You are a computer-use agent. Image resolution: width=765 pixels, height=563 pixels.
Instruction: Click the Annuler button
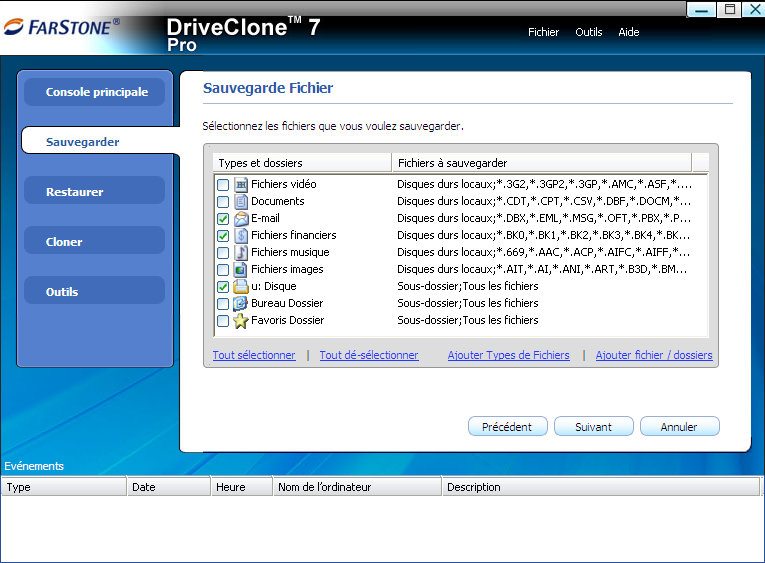click(679, 427)
